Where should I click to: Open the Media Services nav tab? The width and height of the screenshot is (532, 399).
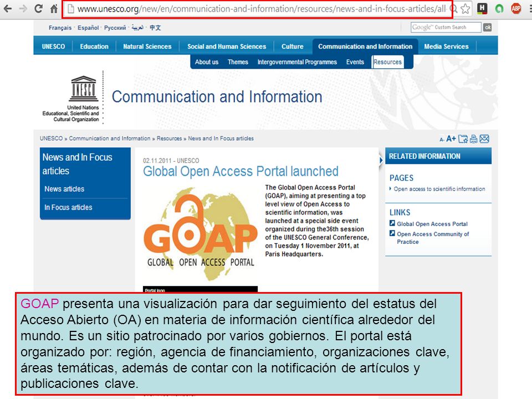click(446, 47)
